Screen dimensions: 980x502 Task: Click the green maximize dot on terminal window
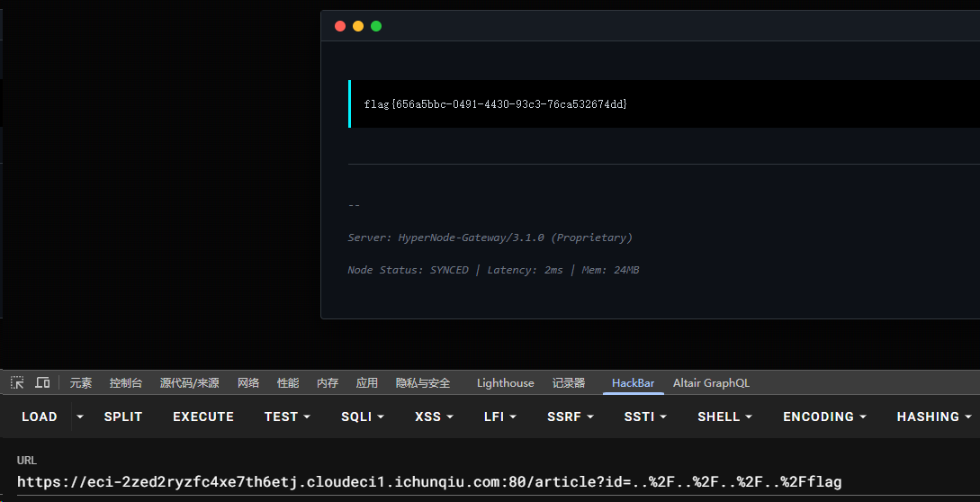(x=376, y=26)
